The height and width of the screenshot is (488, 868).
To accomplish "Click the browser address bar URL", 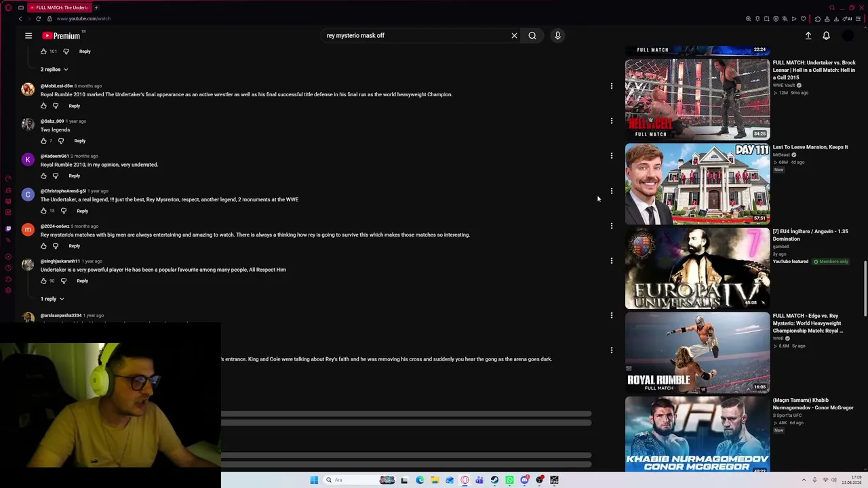I will click(x=83, y=18).
